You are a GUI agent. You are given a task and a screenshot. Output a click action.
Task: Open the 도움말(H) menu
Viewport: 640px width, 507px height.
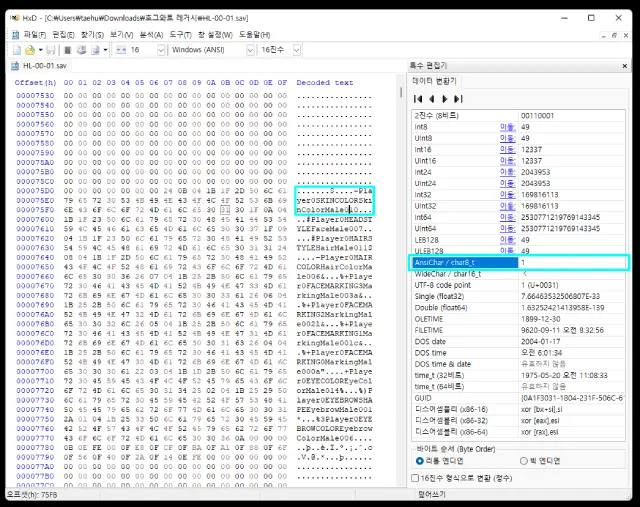click(254, 35)
